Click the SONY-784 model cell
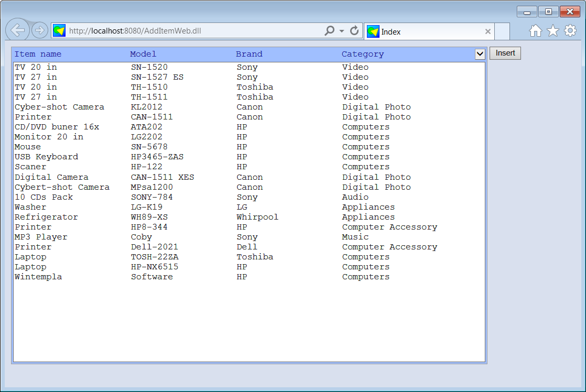The width and height of the screenshot is (586, 392). click(x=151, y=197)
